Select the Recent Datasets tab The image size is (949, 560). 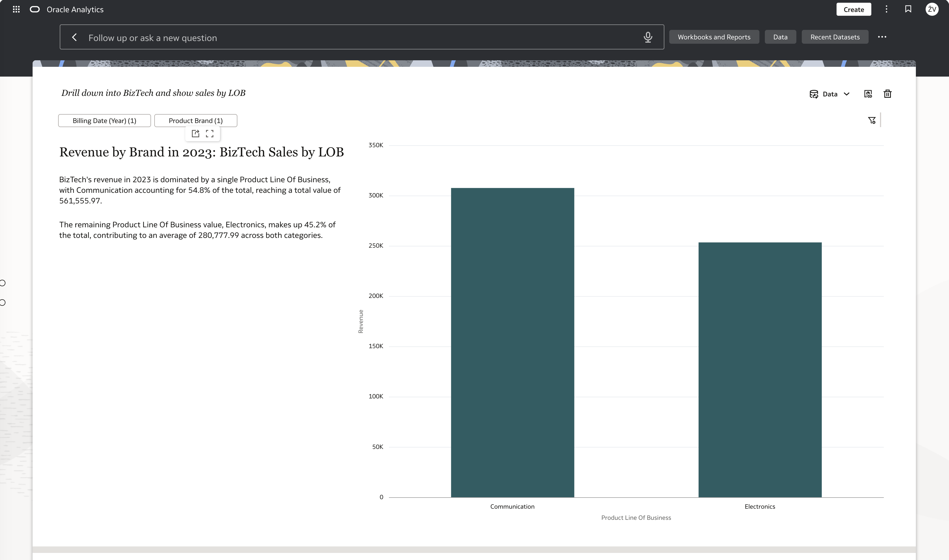point(835,37)
